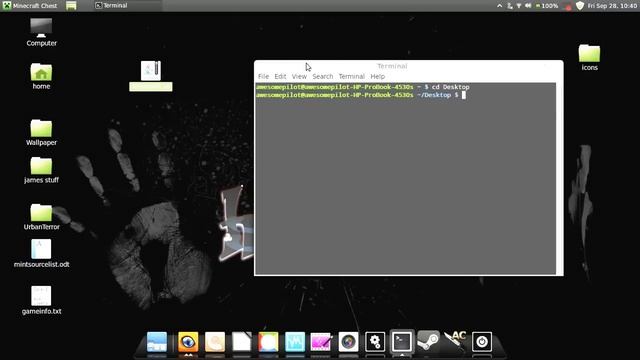
Task: Open the settings gears dock icon
Action: click(375, 342)
